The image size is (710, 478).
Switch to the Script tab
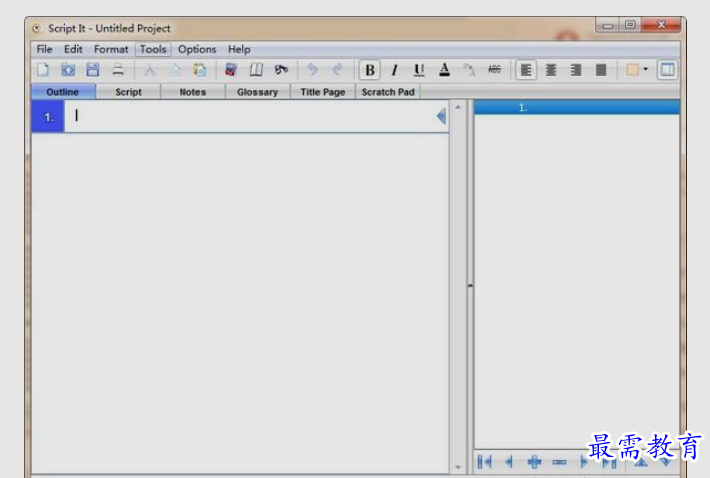129,92
